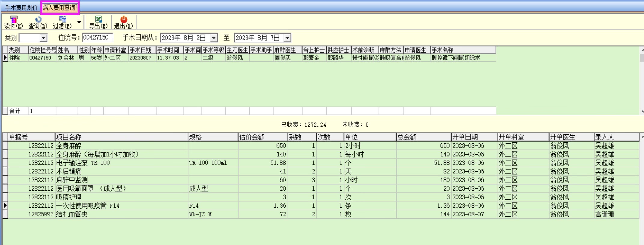The width and height of the screenshot is (644, 245).
Task: Click the 51.88 estimated price cell
Action: [263, 163]
